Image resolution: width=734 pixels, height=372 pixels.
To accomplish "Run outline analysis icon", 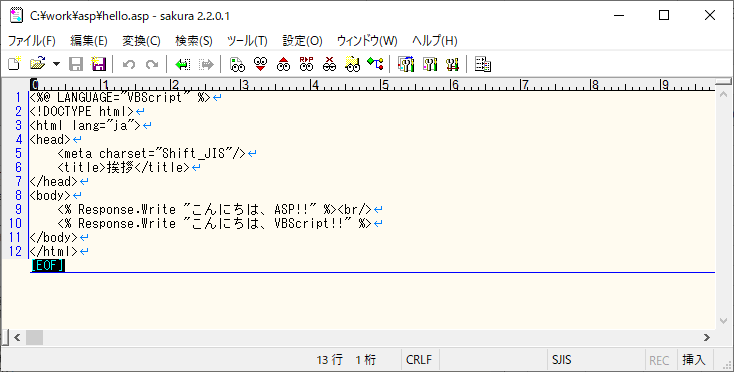I will coord(375,63).
